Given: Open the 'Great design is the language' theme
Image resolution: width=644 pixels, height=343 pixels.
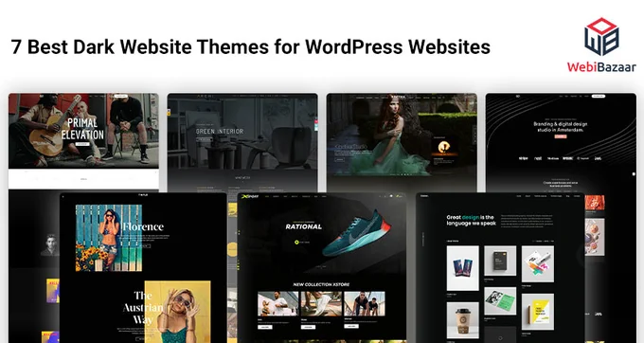Looking at the screenshot, I should click(x=500, y=267).
